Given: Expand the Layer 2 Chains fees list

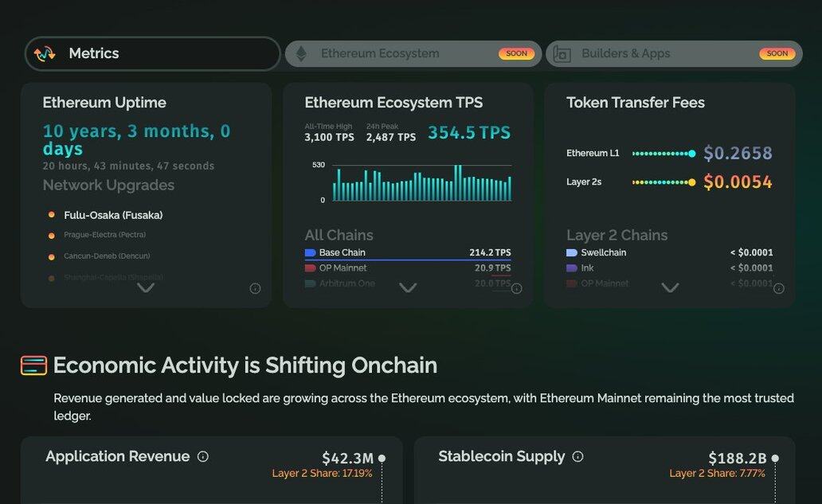Looking at the screenshot, I should 670,287.
